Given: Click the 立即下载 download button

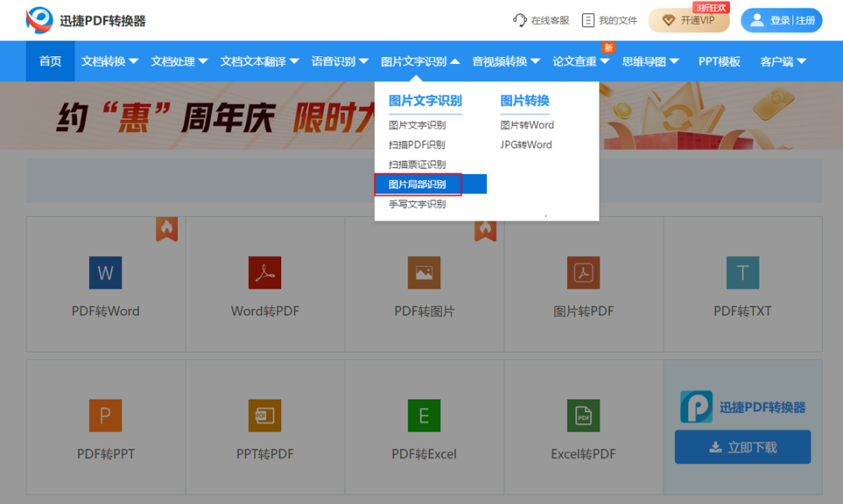Looking at the screenshot, I should pos(742,447).
